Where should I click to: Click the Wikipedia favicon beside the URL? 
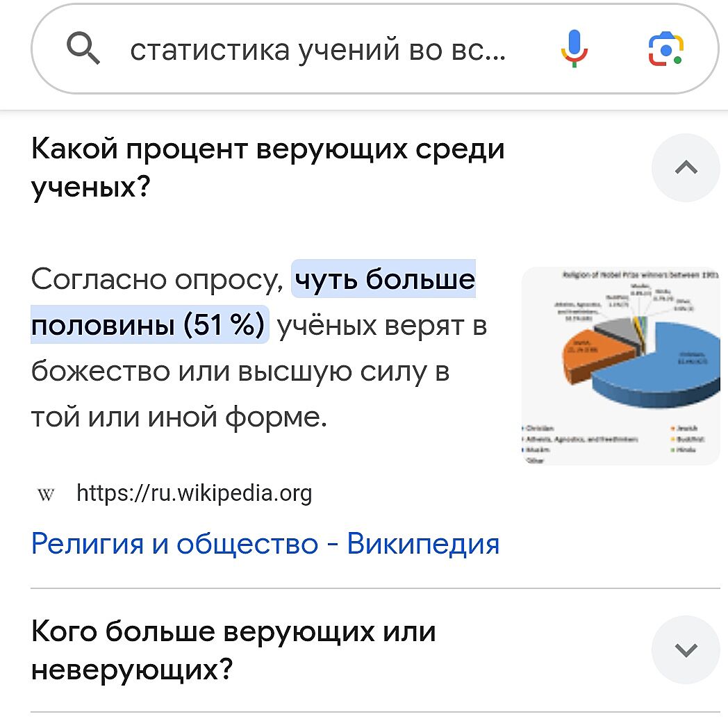(46, 494)
